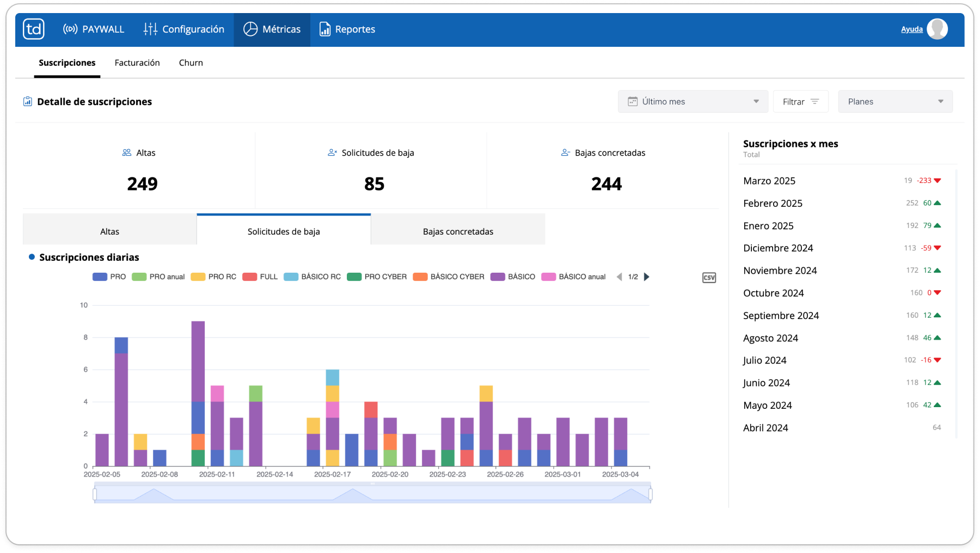Viewport: 980px width, 553px height.
Task: Open the PAYWALL section
Action: click(x=94, y=29)
